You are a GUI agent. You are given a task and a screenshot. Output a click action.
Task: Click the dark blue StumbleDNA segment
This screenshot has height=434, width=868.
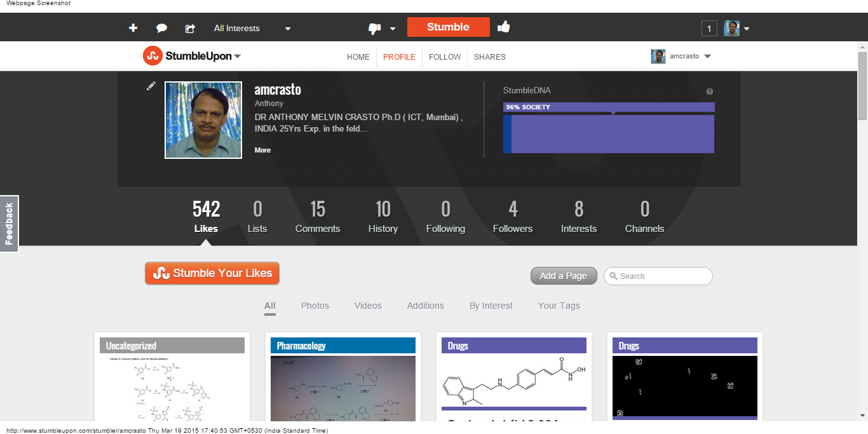click(507, 134)
